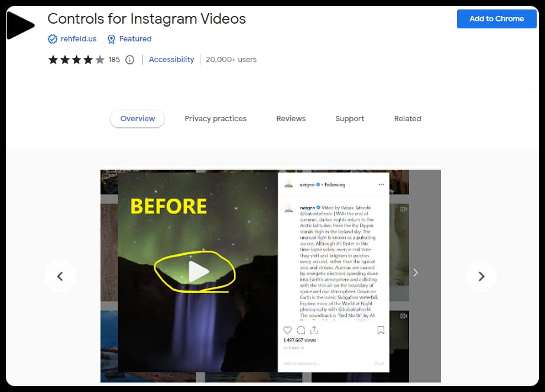Click the 1,497,667 views text
The height and width of the screenshot is (392, 545).
300,340
